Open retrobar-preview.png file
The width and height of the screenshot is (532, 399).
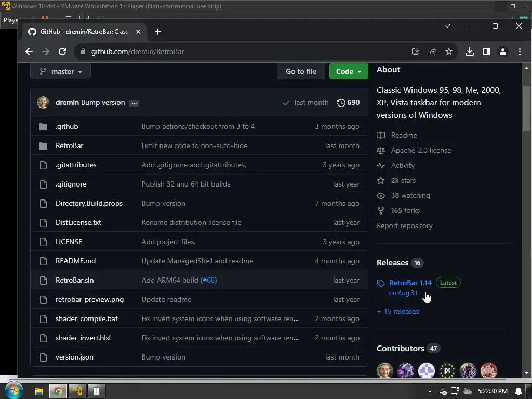pos(89,300)
